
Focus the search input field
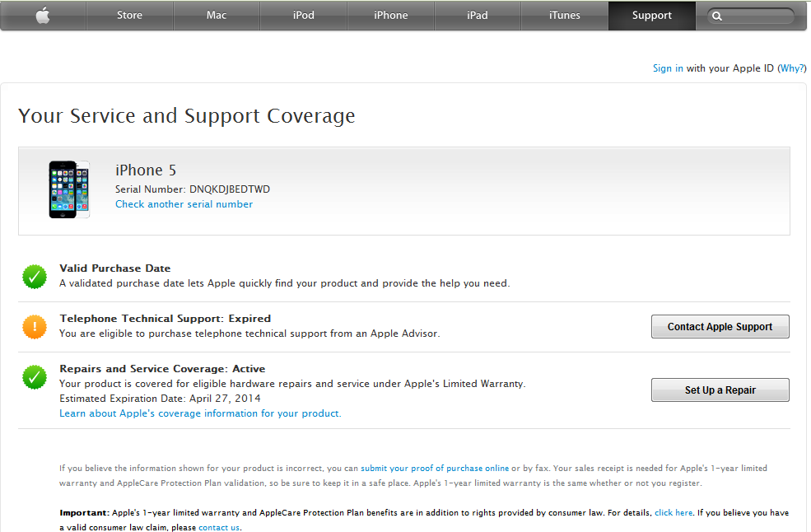tap(751, 16)
